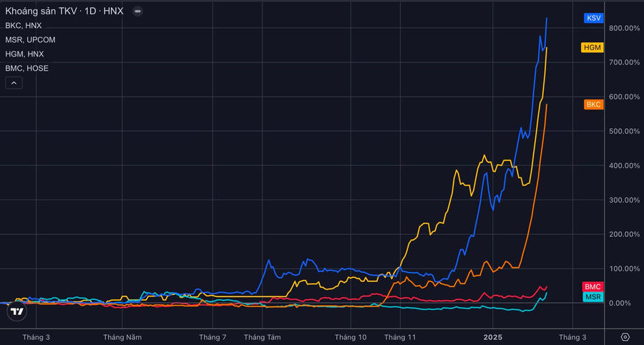The height and width of the screenshot is (345, 644).
Task: Click the 2025 year marker on timeline
Action: click(493, 336)
